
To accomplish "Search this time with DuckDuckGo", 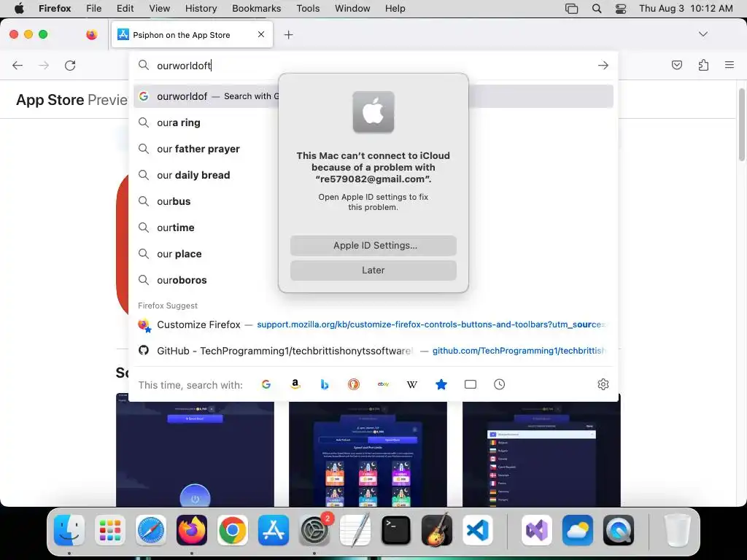I will pyautogui.click(x=354, y=384).
